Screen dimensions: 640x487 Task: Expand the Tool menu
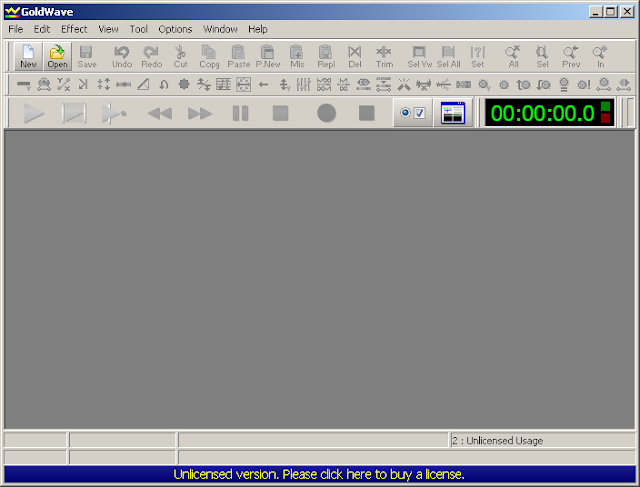click(x=138, y=29)
